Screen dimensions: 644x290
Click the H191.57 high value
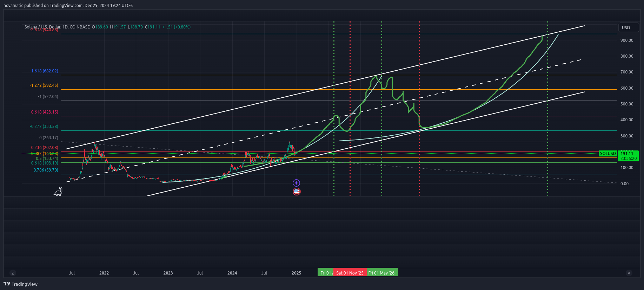[x=118, y=27]
